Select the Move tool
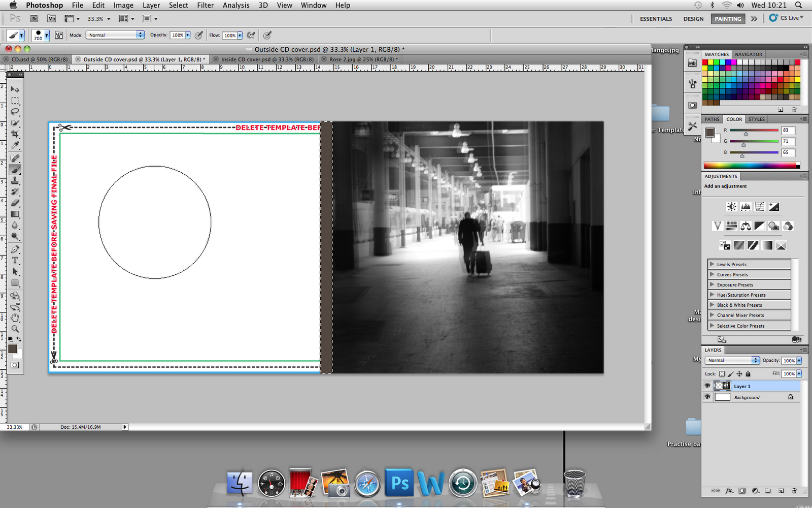812x508 pixels. [15, 89]
